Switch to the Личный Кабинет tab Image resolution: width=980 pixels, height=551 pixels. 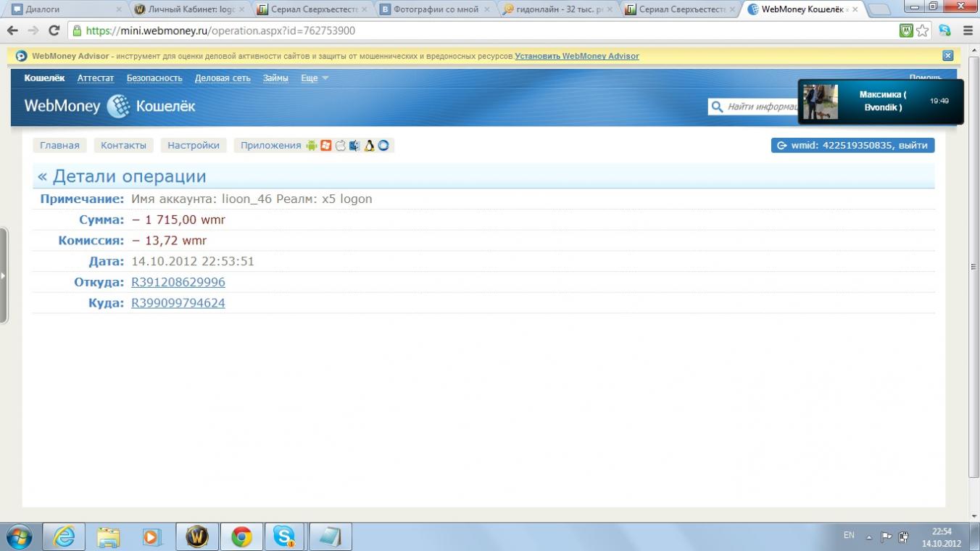point(190,9)
